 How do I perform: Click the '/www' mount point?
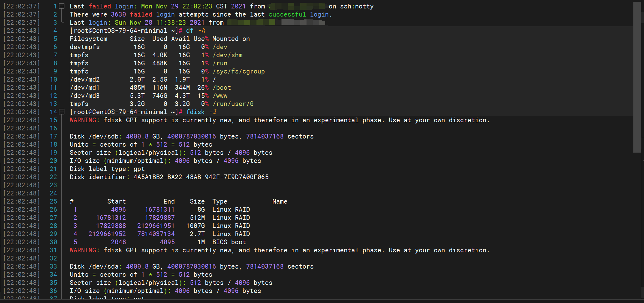[220, 96]
